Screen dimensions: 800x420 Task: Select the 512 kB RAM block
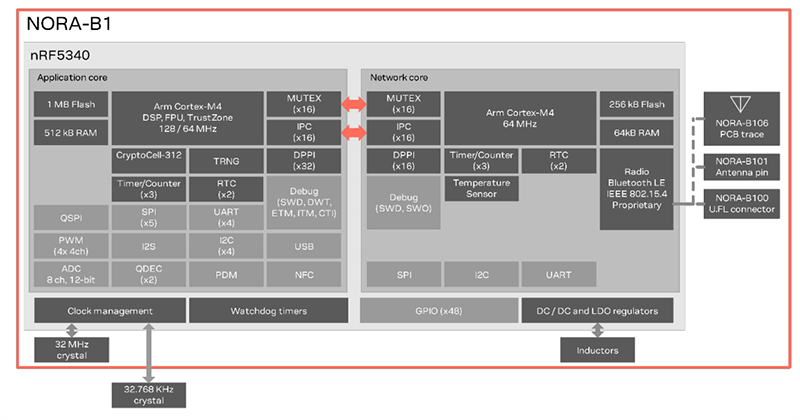(x=69, y=133)
